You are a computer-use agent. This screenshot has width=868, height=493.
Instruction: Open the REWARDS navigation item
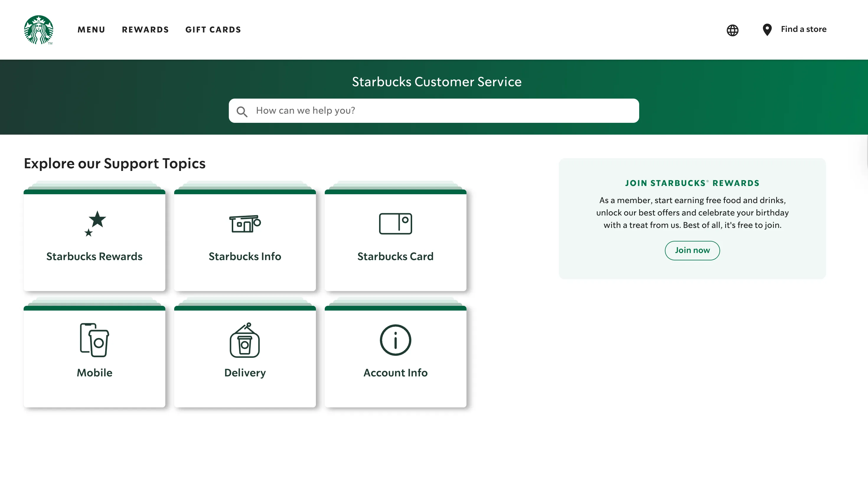click(146, 30)
